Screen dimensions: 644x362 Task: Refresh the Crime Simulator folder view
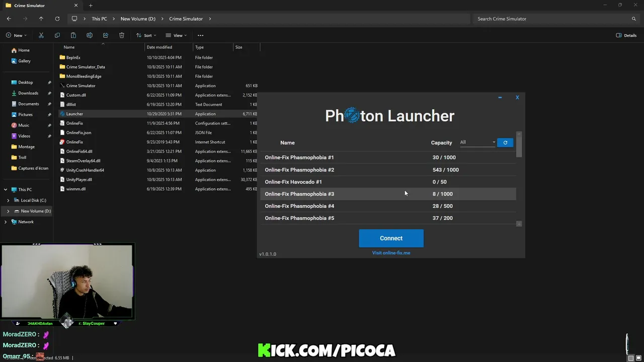[57, 19]
